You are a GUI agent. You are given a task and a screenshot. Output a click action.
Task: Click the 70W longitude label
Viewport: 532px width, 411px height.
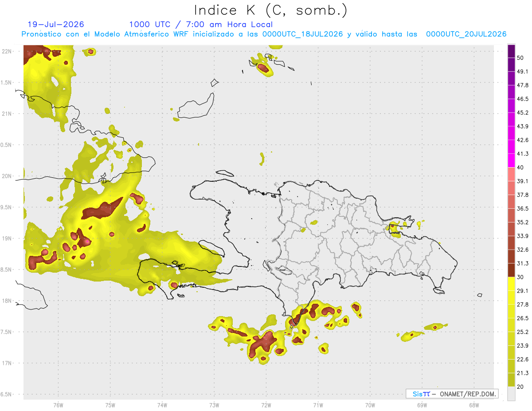tap(370, 405)
